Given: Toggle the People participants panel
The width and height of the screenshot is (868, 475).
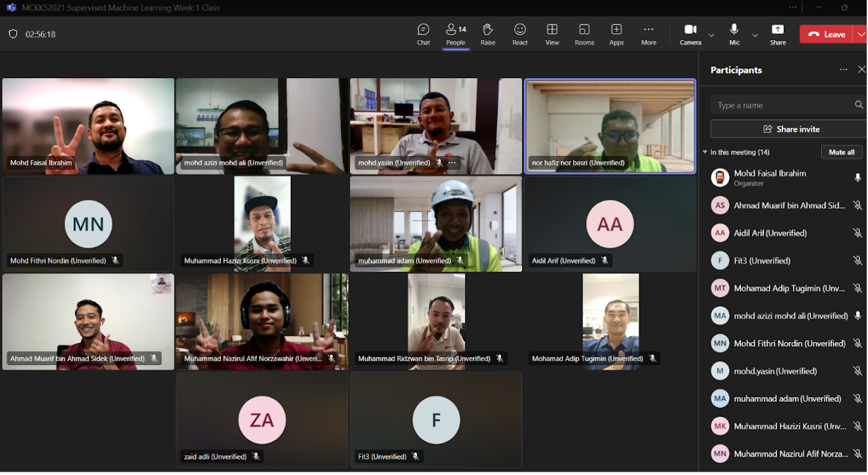Looking at the screenshot, I should 456,34.
